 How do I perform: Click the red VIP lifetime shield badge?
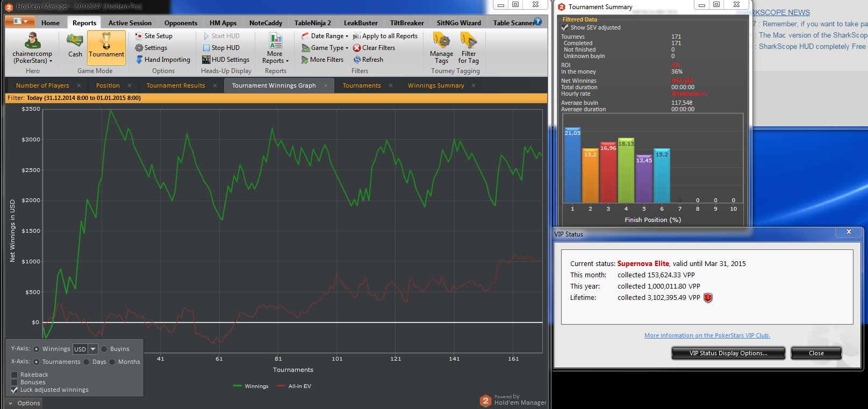tap(708, 298)
